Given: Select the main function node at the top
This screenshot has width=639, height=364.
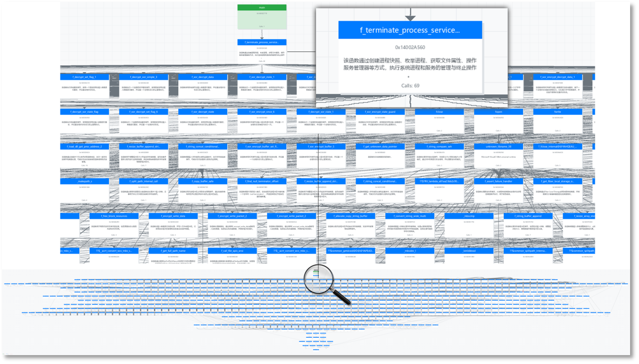Looking at the screenshot, I should pos(261,7).
